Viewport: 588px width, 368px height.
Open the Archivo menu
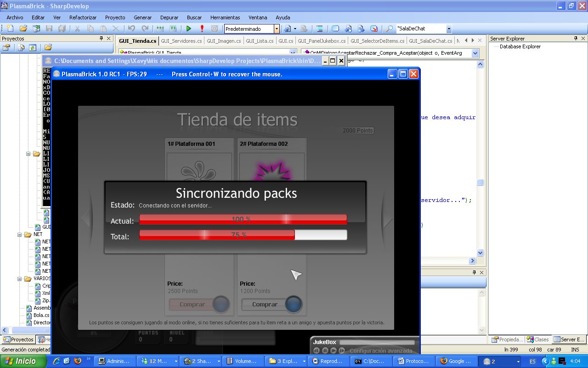click(x=15, y=17)
